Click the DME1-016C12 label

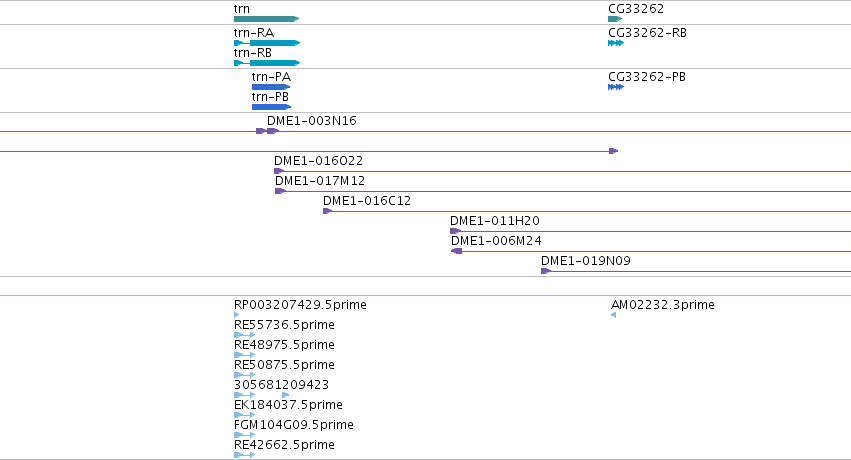click(x=367, y=201)
